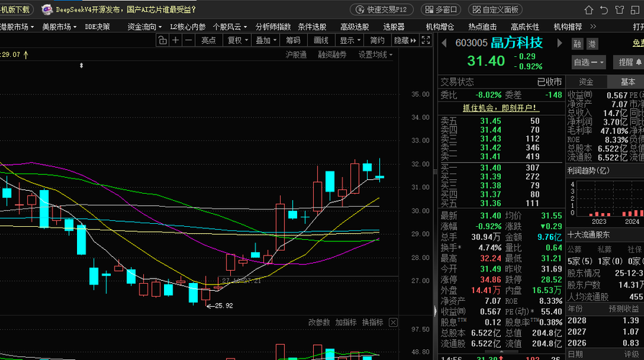The height and width of the screenshot is (360, 644).
Task: Open 机构增仓 menu item
Action: pos(440,27)
